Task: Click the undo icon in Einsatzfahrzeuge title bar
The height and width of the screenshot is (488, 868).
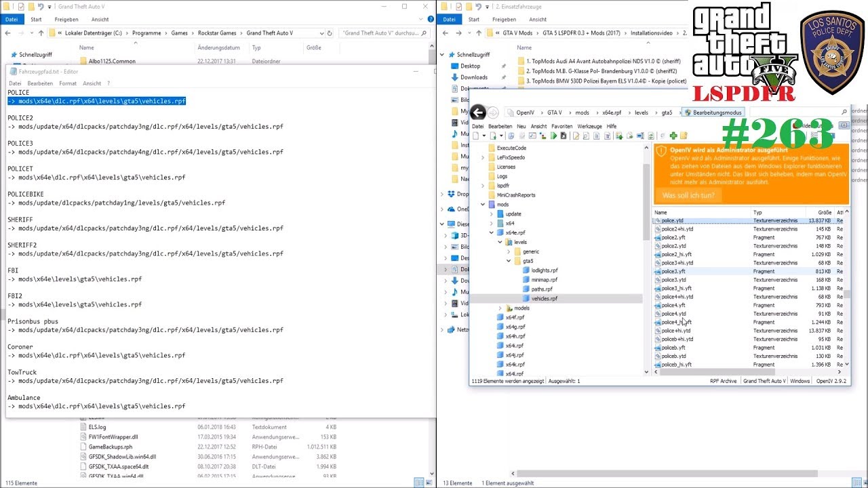Action: (x=479, y=6)
